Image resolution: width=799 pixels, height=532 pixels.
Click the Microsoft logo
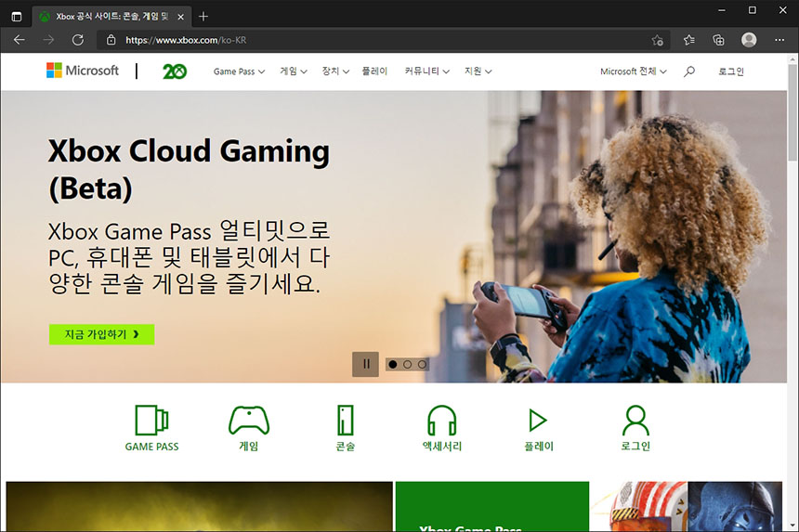coord(83,71)
